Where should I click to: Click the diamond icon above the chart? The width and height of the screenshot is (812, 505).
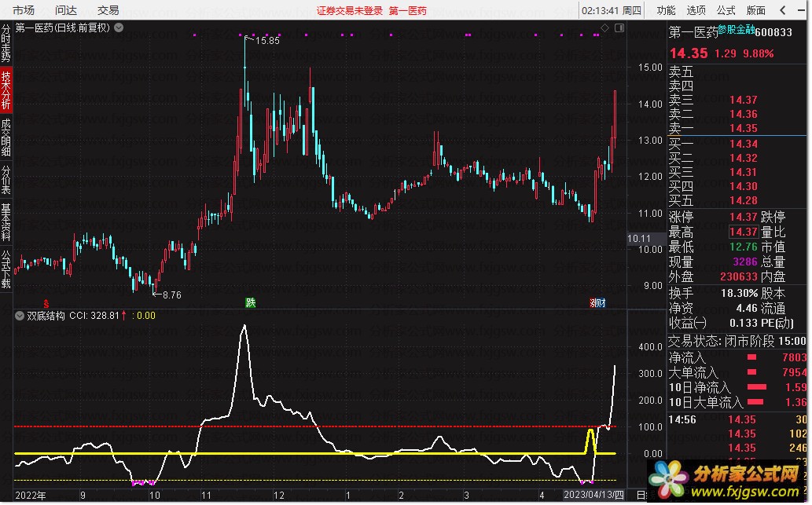tap(604, 27)
